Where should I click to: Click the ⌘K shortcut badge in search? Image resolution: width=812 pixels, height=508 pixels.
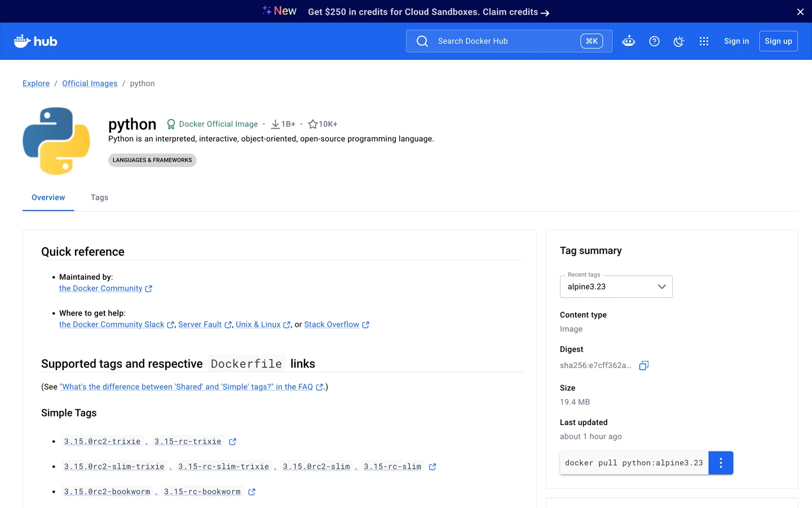(x=592, y=41)
